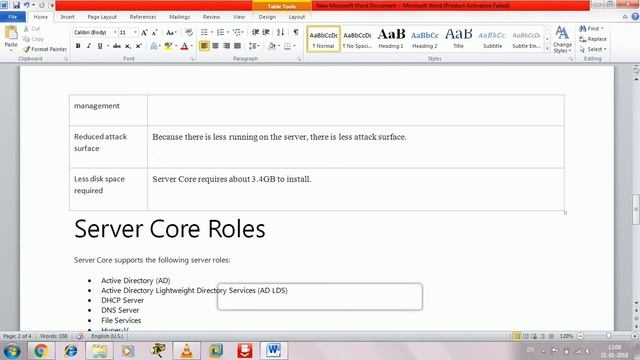Expand the shading color dropdown arrow
640x360 pixels.
tap(279, 46)
